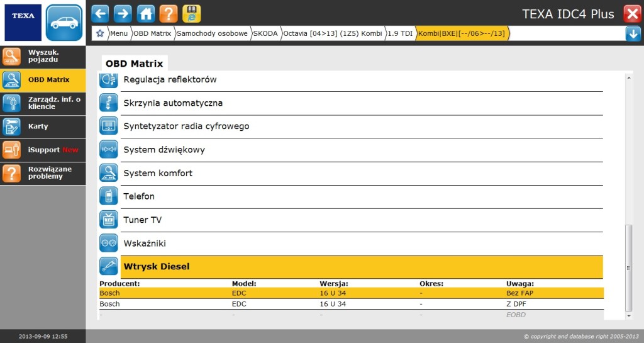Click the System dźwiękowy speaker icon

tap(108, 150)
